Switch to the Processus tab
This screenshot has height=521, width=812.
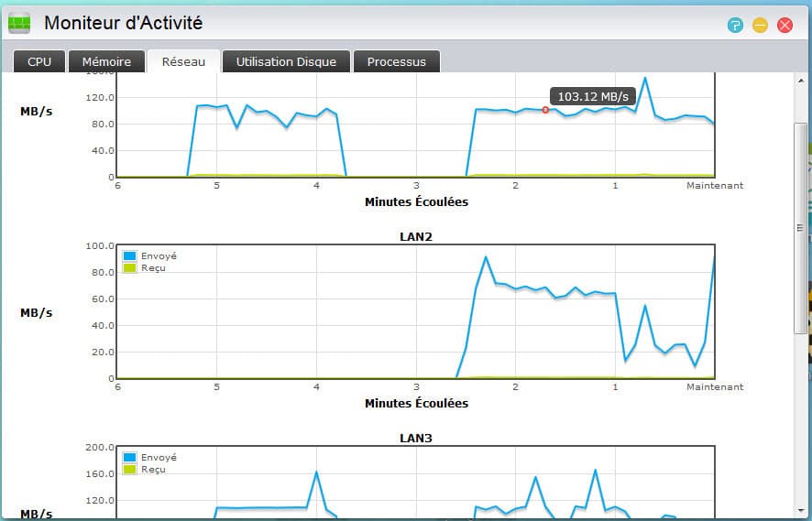click(397, 61)
